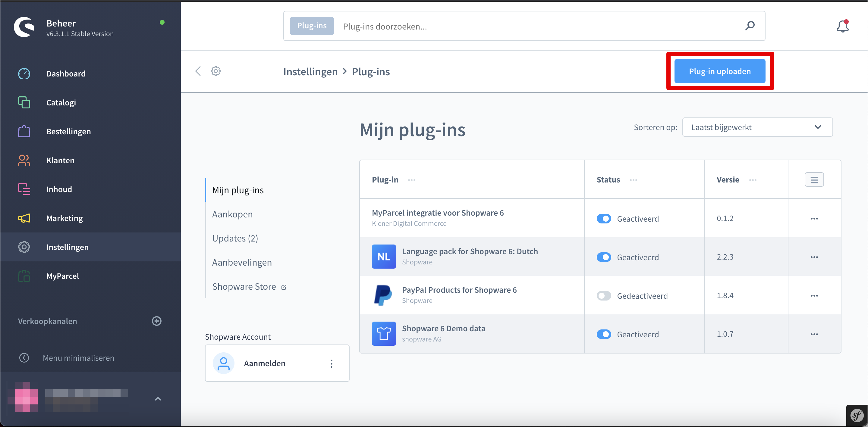
Task: Open notifications via the bell icon
Action: (x=843, y=26)
